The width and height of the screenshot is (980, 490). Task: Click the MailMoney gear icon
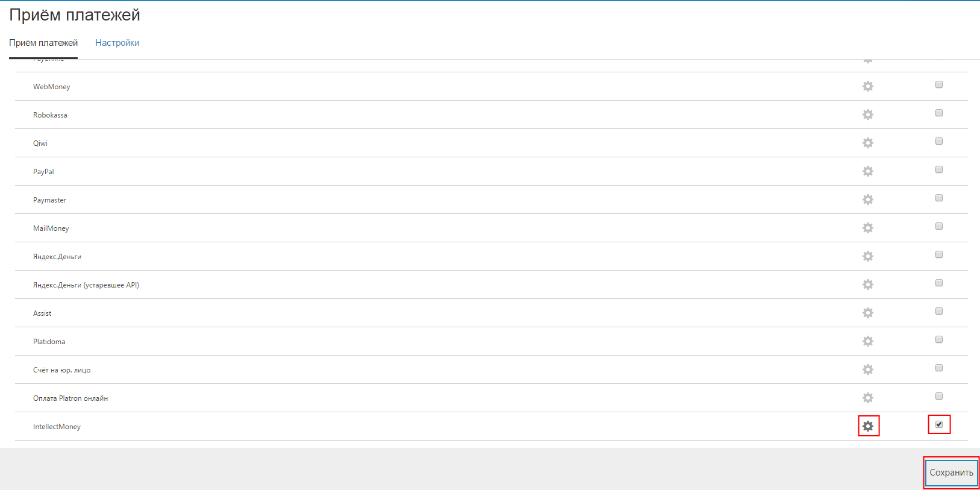point(867,228)
